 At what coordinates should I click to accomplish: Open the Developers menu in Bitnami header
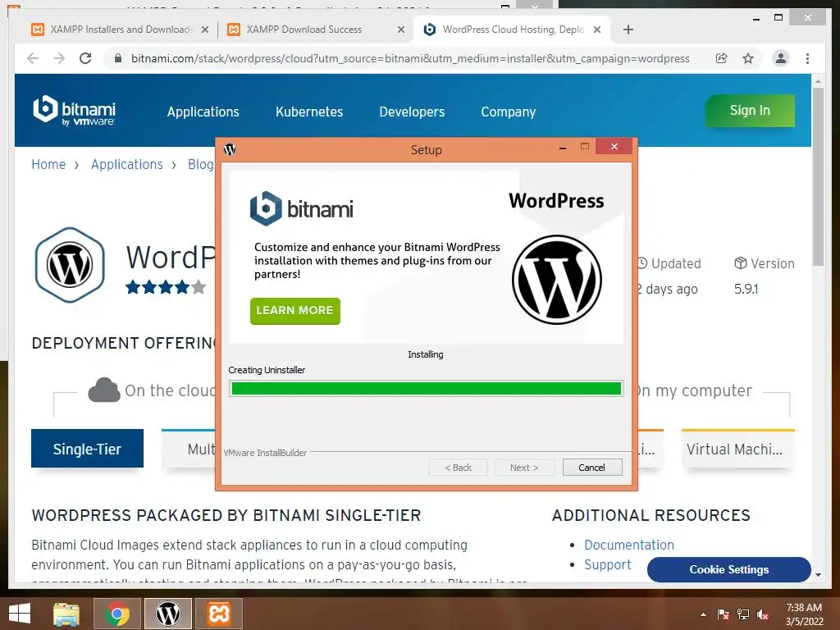point(412,112)
